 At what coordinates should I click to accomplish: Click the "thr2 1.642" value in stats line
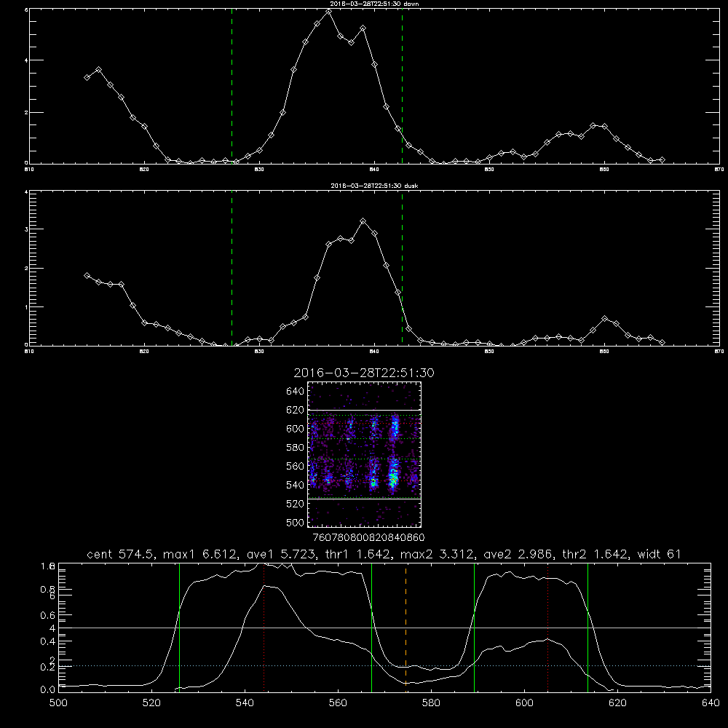(x=596, y=554)
